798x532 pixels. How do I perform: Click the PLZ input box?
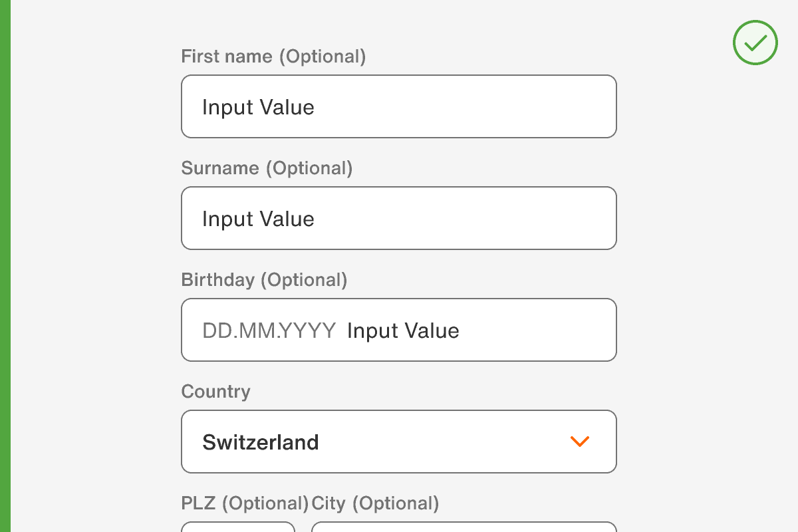pos(238,527)
